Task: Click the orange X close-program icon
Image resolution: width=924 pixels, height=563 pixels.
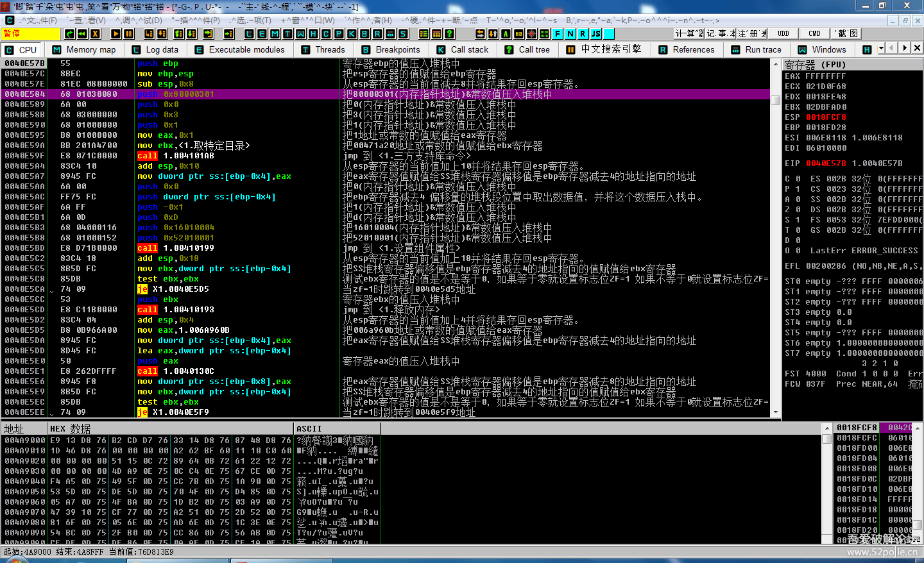Action: [95, 34]
